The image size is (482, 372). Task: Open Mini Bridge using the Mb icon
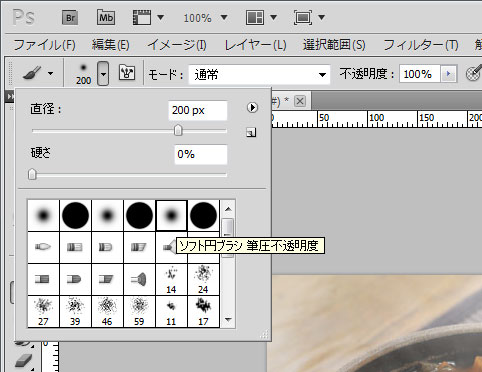106,17
